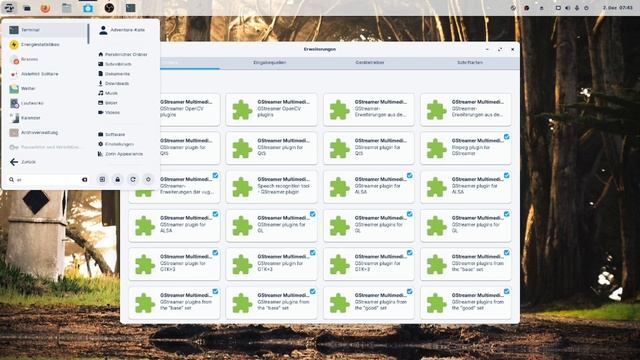640x360 pixels.
Task: Launch Firefox from the top panel
Action: click(x=45, y=8)
